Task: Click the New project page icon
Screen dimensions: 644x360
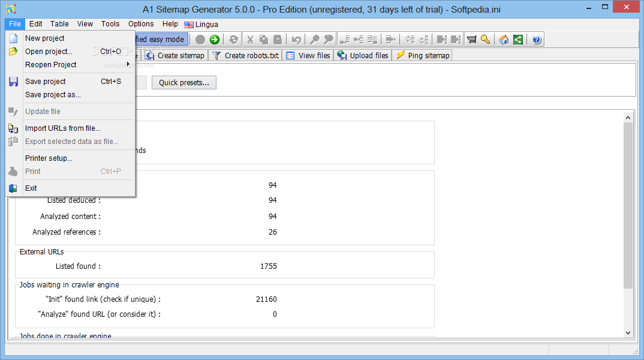Action: [14, 38]
